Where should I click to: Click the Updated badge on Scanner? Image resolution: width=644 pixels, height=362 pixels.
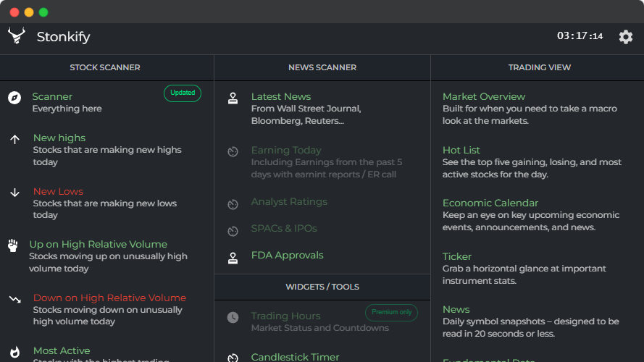coord(183,93)
